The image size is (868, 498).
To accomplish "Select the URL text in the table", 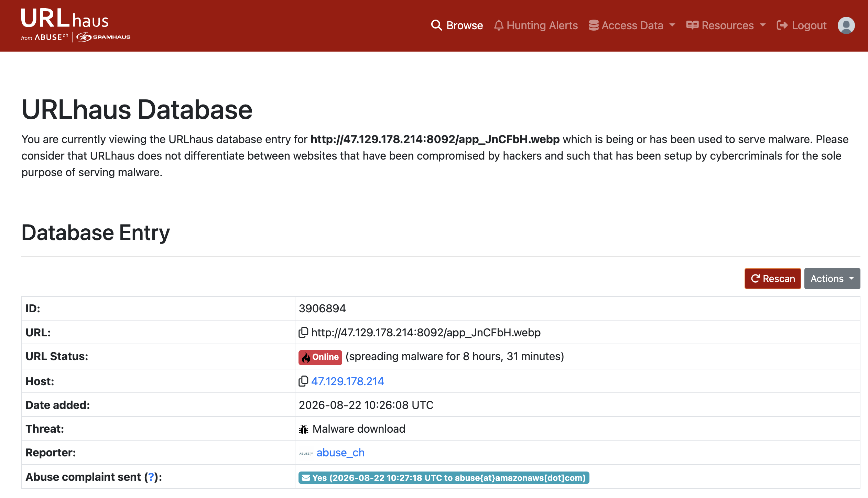I will click(x=426, y=333).
